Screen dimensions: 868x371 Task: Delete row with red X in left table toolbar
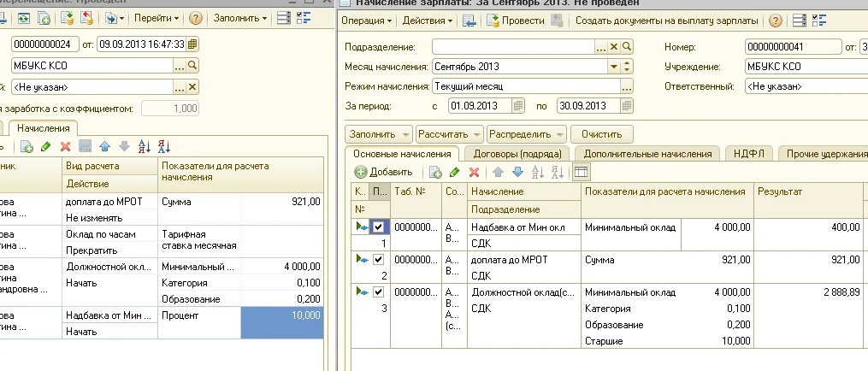tap(65, 147)
